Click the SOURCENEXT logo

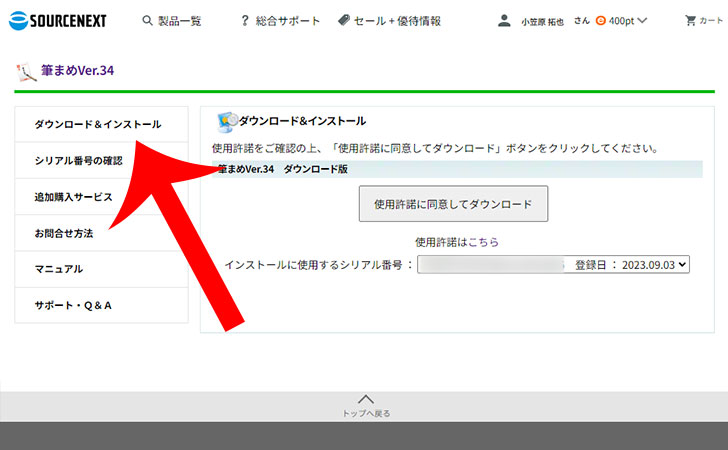click(x=58, y=20)
